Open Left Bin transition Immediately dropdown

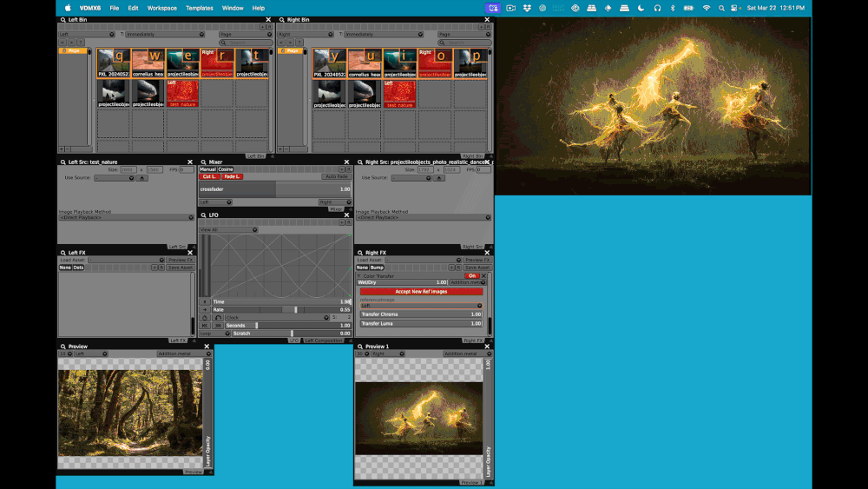(165, 35)
